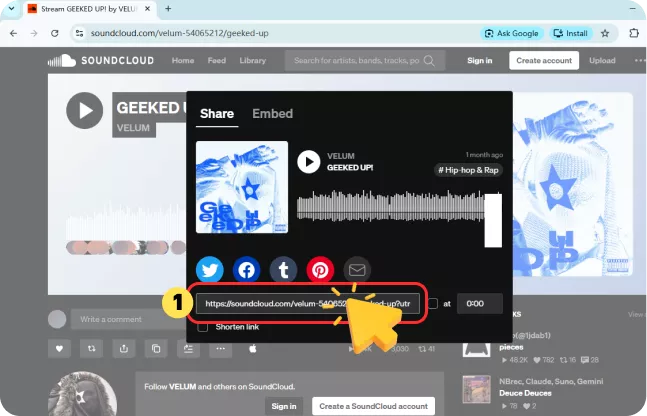
Task: Play GEEKED UP! in the share dialog
Action: (x=309, y=162)
